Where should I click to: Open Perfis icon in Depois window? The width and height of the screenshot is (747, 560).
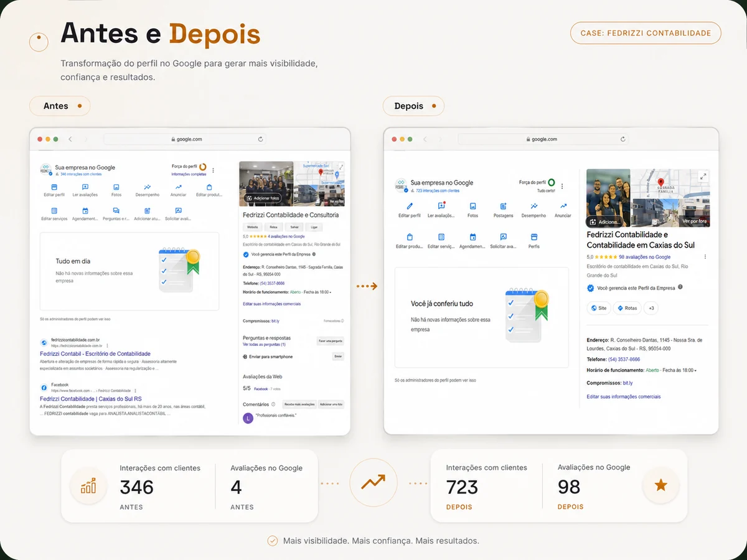533,237
